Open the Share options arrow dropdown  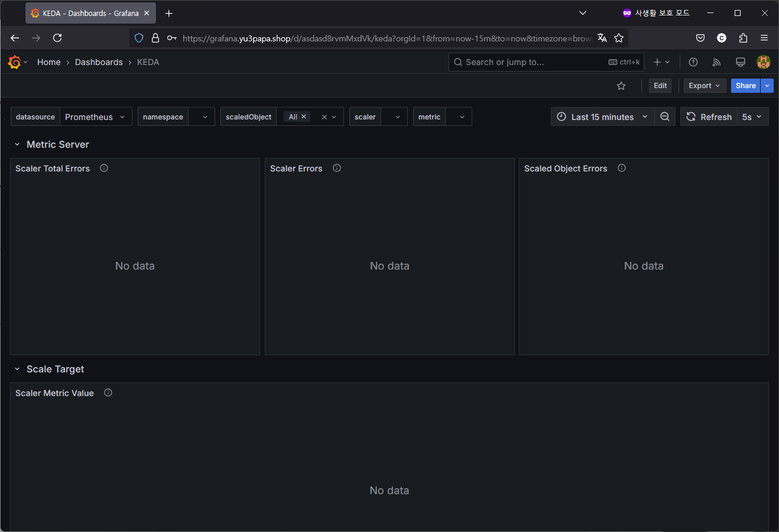point(767,86)
